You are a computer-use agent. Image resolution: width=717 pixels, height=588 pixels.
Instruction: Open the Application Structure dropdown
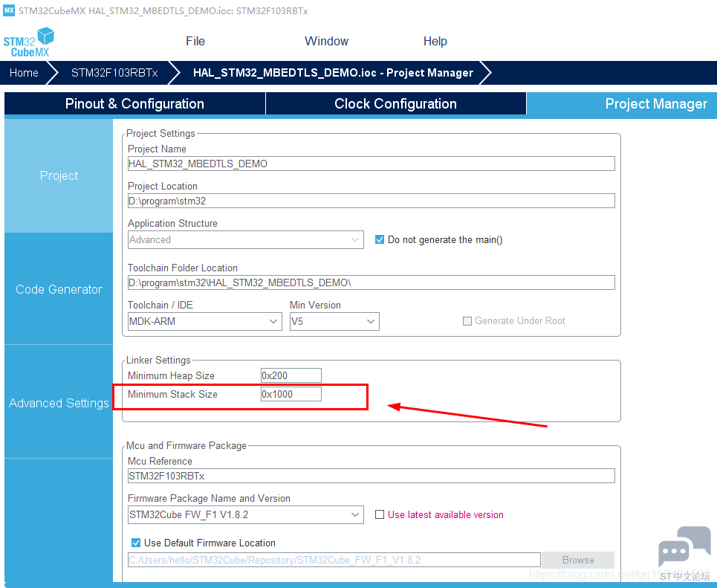pos(245,240)
